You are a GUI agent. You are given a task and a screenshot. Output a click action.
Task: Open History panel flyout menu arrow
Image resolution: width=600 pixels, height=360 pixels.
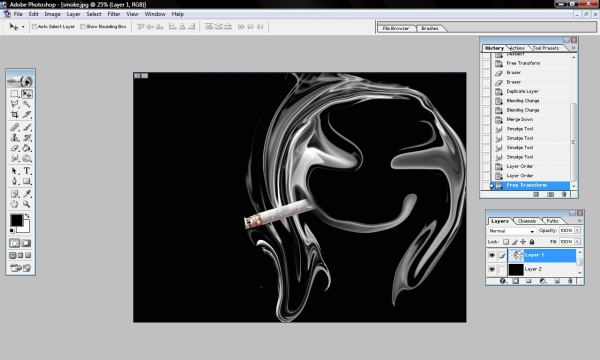tap(573, 48)
